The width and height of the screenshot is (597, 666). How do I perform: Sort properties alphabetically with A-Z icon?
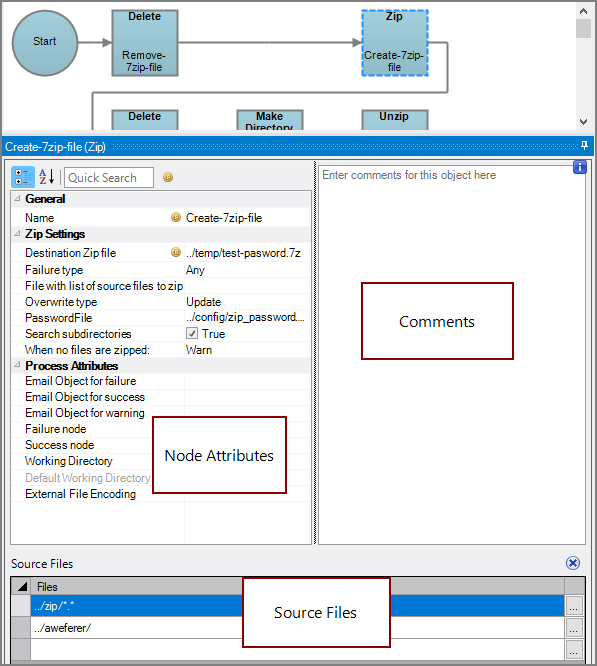point(46,177)
